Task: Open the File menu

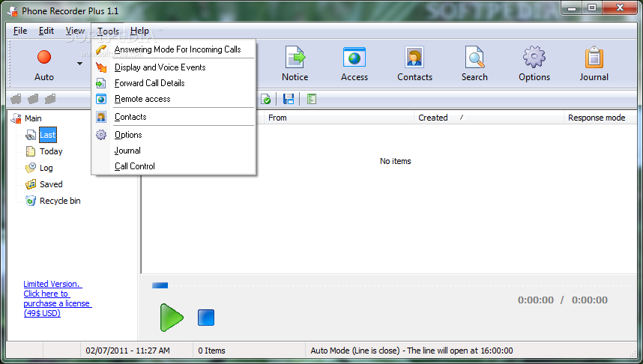Action: coord(20,31)
